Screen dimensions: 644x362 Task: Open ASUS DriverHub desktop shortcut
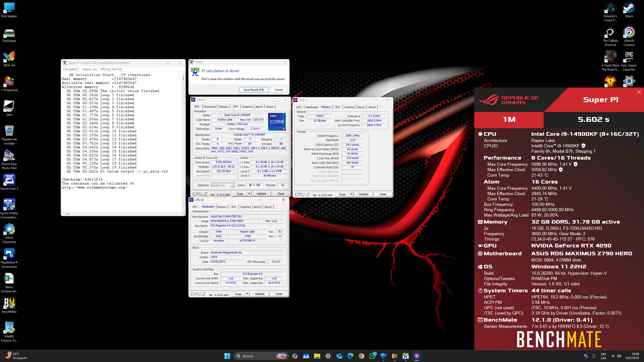pos(9,233)
